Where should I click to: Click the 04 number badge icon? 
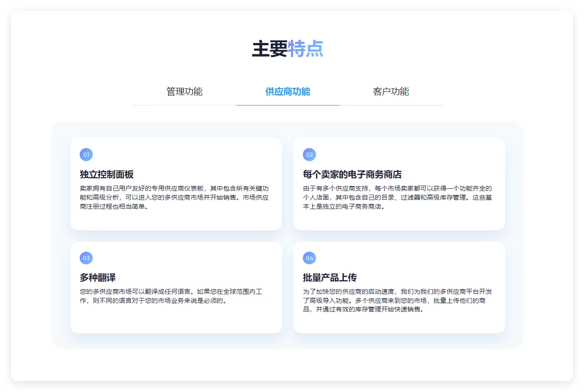(309, 258)
